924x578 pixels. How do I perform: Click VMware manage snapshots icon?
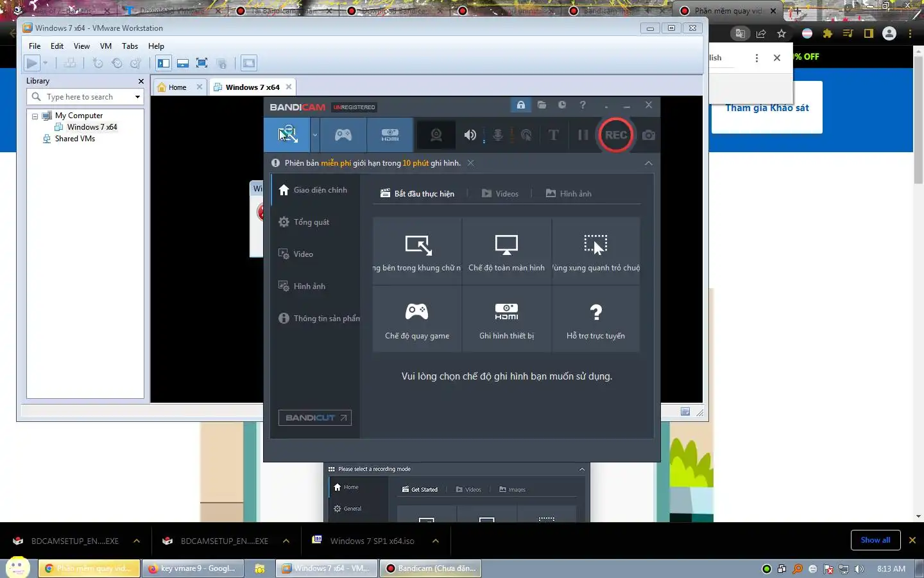136,63
